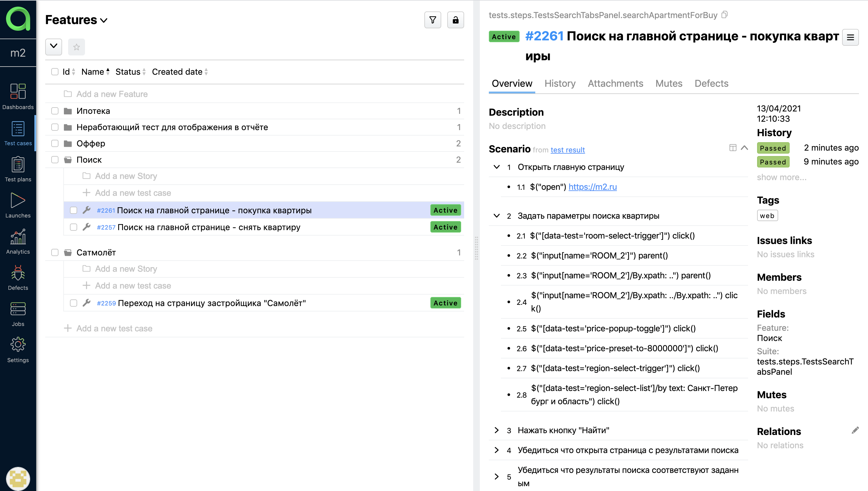This screenshot has width=868, height=491.
Task: Expand the Features title dropdown
Action: click(105, 20)
